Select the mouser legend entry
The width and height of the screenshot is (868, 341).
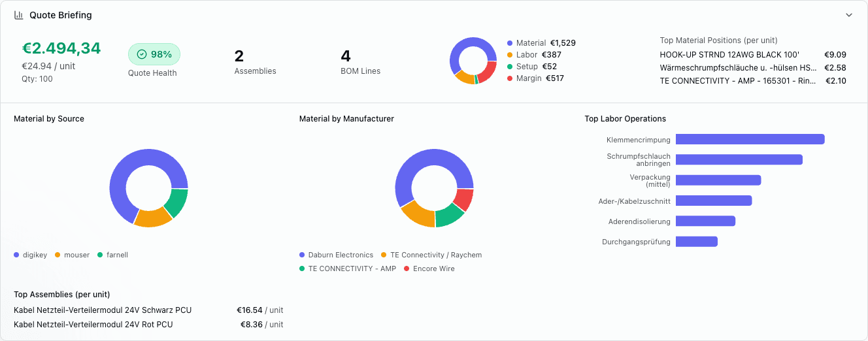pos(73,255)
